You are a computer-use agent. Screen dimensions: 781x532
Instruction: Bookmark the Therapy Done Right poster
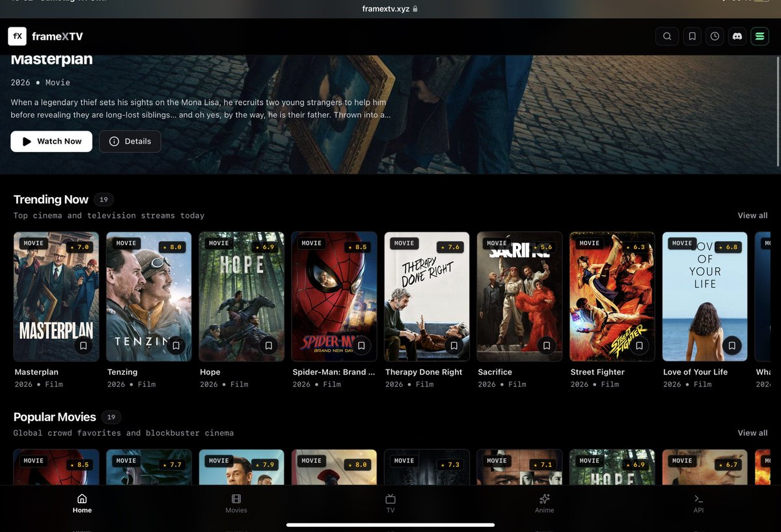point(454,346)
